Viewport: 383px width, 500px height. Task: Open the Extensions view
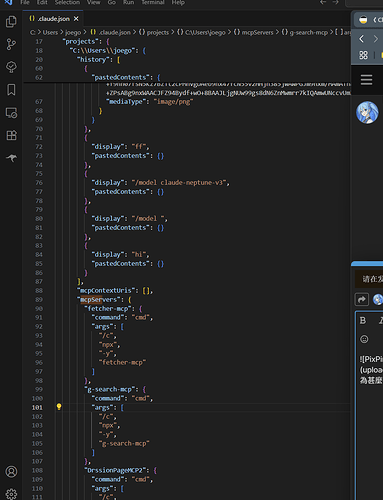click(x=11, y=135)
